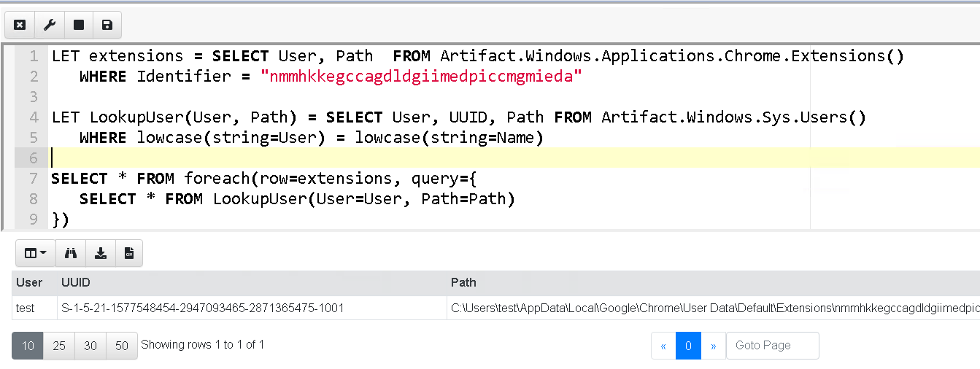Save the VQL query with floppy icon

[107, 25]
